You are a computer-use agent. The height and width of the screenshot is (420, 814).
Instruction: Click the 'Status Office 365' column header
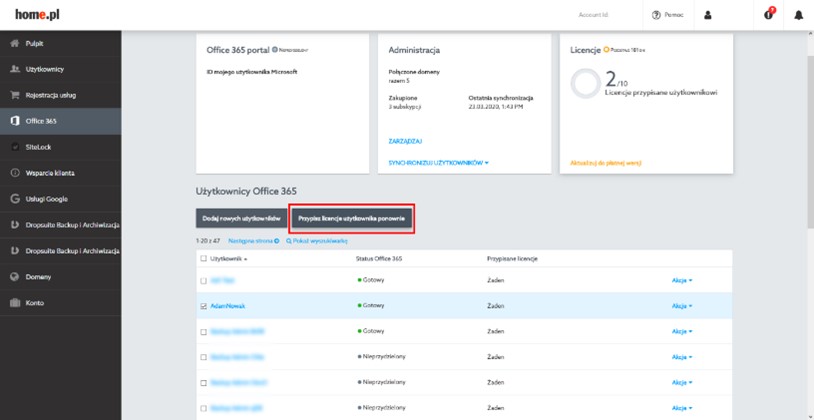click(x=379, y=259)
